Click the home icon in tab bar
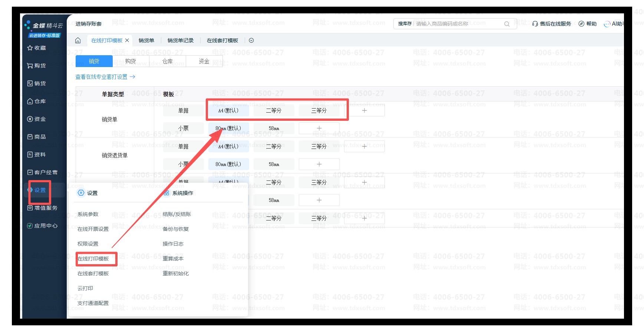644x332 pixels. pos(78,40)
